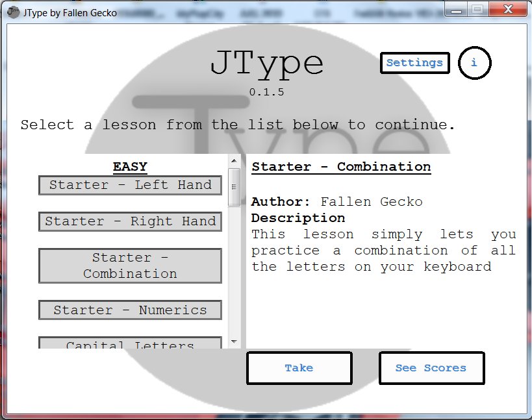This screenshot has width=532, height=420.
Task: Open See Scores for this lesson
Action: pos(431,367)
